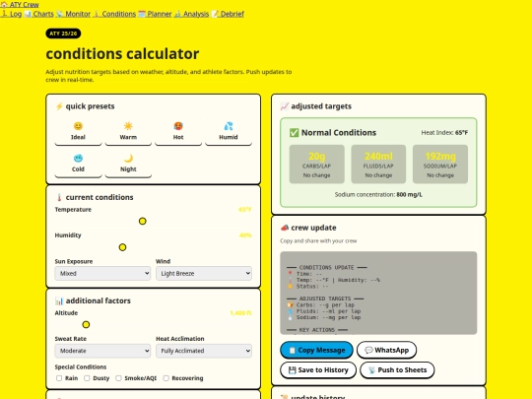Click the Heat Index 65°F text

pyautogui.click(x=444, y=133)
